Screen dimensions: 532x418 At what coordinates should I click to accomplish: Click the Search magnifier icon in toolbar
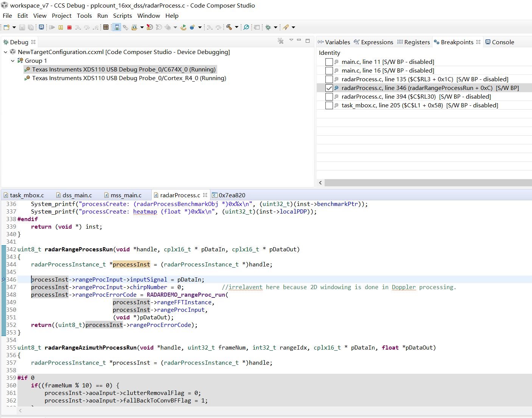point(246,27)
